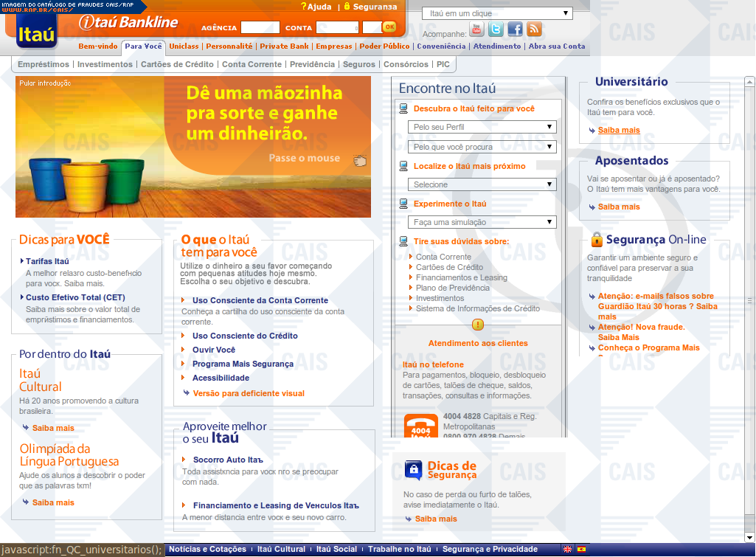
Task: Switch language using Spain flag icon
Action: (581, 550)
